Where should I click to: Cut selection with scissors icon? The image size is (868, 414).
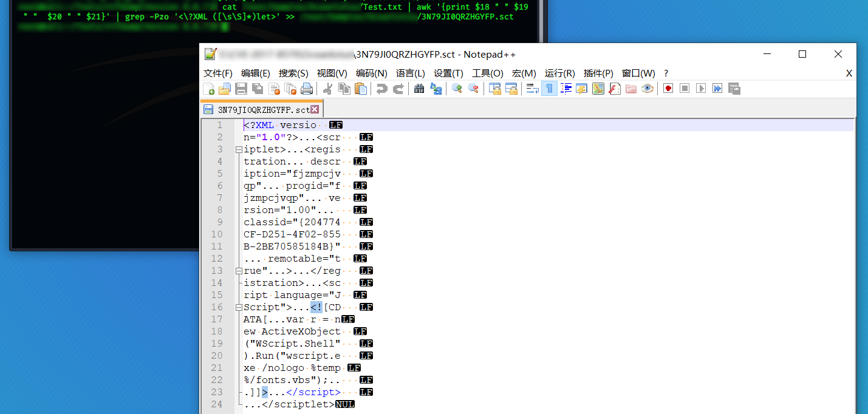tap(327, 89)
